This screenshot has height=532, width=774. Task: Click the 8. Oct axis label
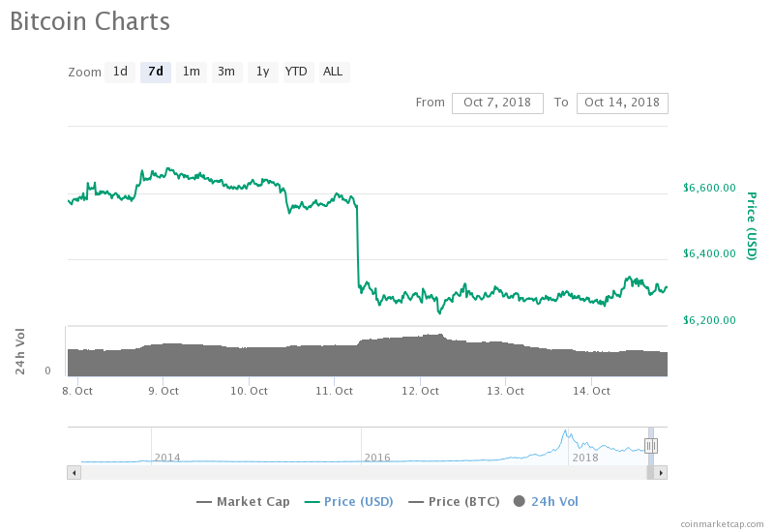pos(77,392)
